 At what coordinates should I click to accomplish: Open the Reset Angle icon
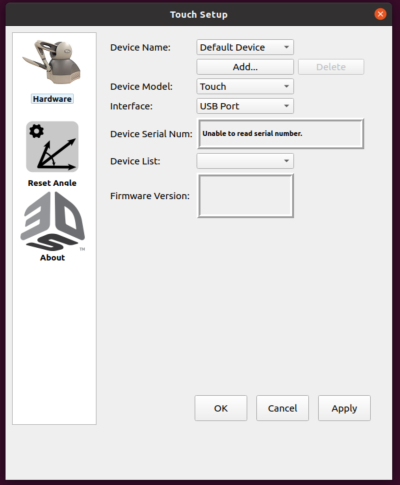pos(52,147)
